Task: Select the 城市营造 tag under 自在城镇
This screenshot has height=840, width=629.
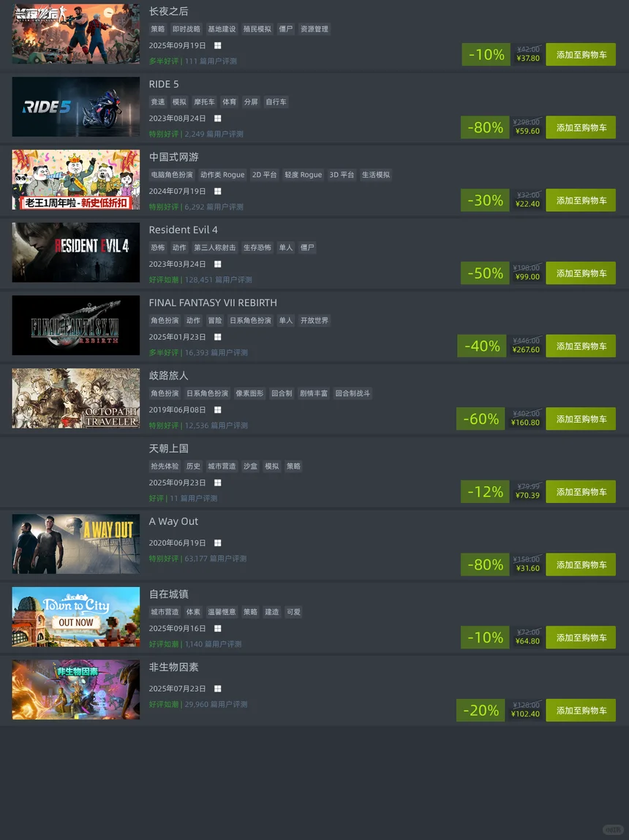Action: click(165, 612)
